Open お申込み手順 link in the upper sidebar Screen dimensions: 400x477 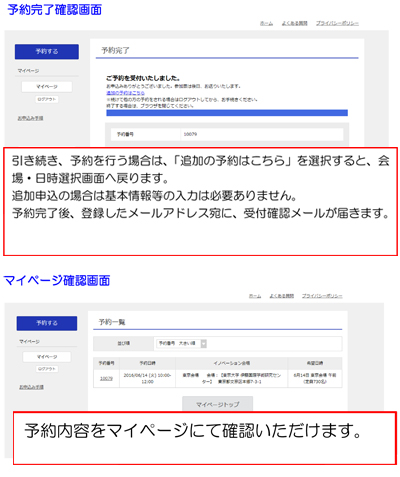click(x=30, y=118)
